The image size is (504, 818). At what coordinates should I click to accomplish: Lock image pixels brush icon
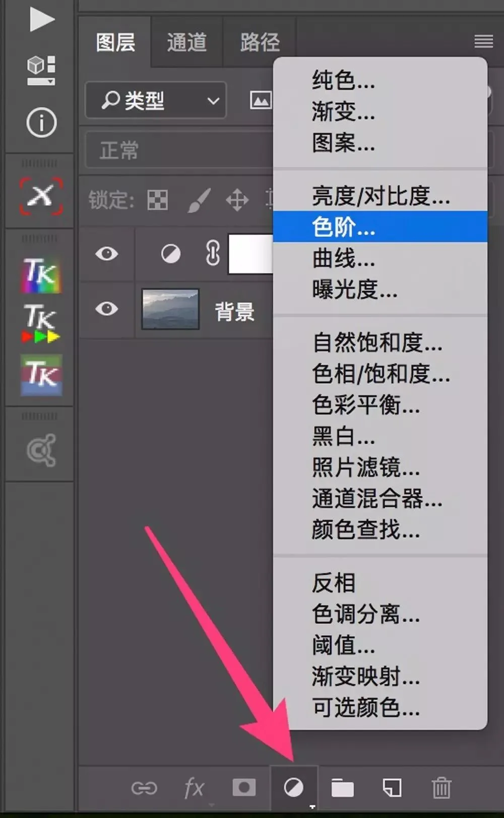[x=198, y=200]
